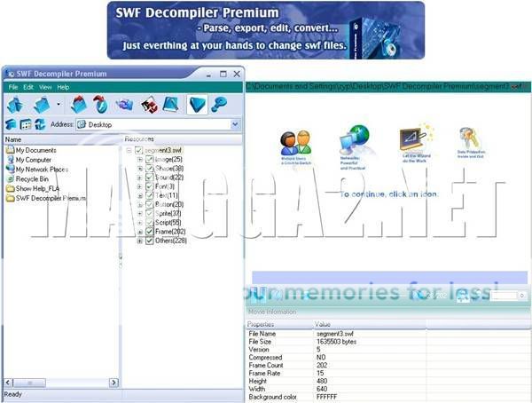Expand the Sound(22) tree node
Viewport: 532px width, 403px height.
[140, 178]
